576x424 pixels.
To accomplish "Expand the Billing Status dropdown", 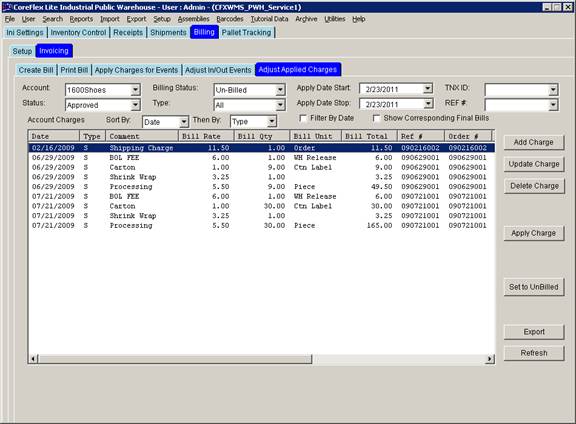I will (x=280, y=90).
